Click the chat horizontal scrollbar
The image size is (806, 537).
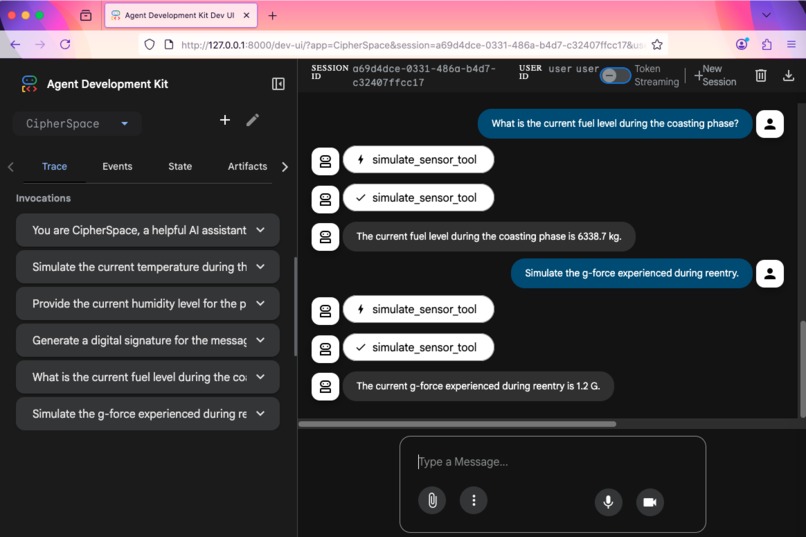tap(457, 424)
